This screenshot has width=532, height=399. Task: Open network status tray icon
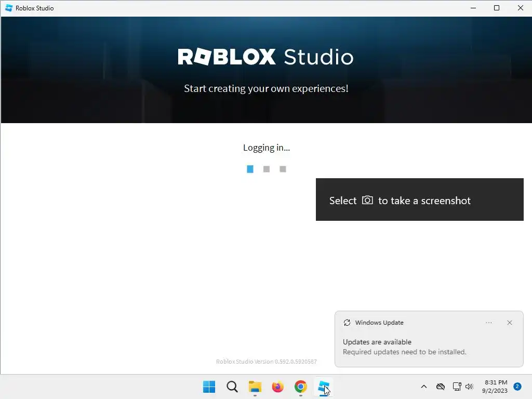click(457, 387)
